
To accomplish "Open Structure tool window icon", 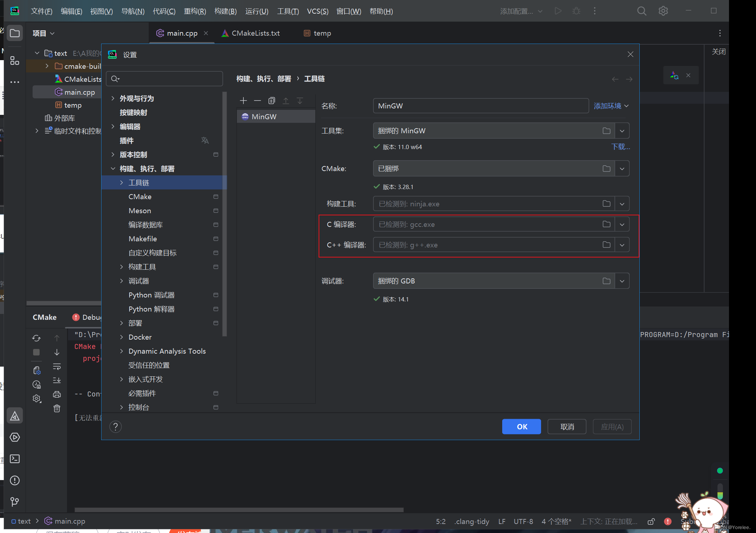I will point(15,61).
